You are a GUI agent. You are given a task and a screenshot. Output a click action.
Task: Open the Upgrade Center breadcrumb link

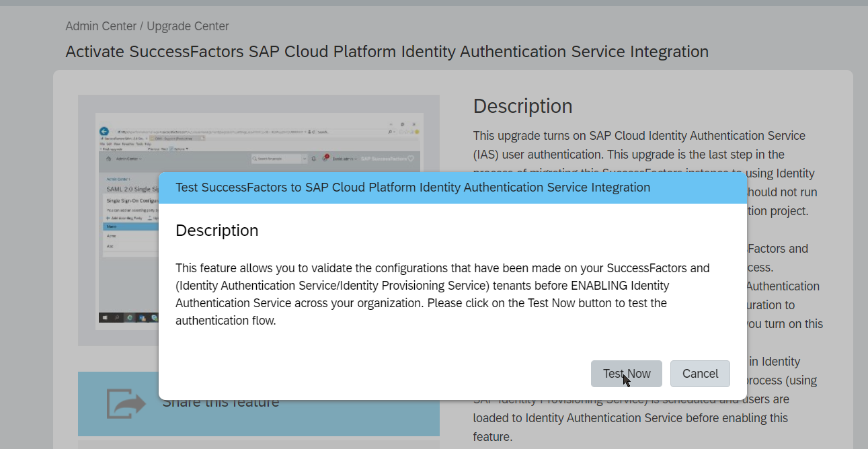coord(188,26)
